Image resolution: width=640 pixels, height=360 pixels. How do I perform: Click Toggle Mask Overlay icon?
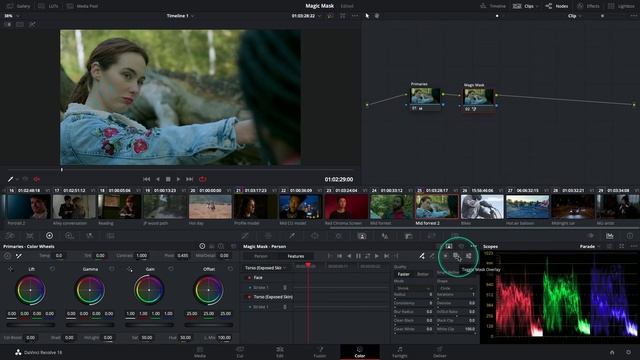tap(457, 256)
